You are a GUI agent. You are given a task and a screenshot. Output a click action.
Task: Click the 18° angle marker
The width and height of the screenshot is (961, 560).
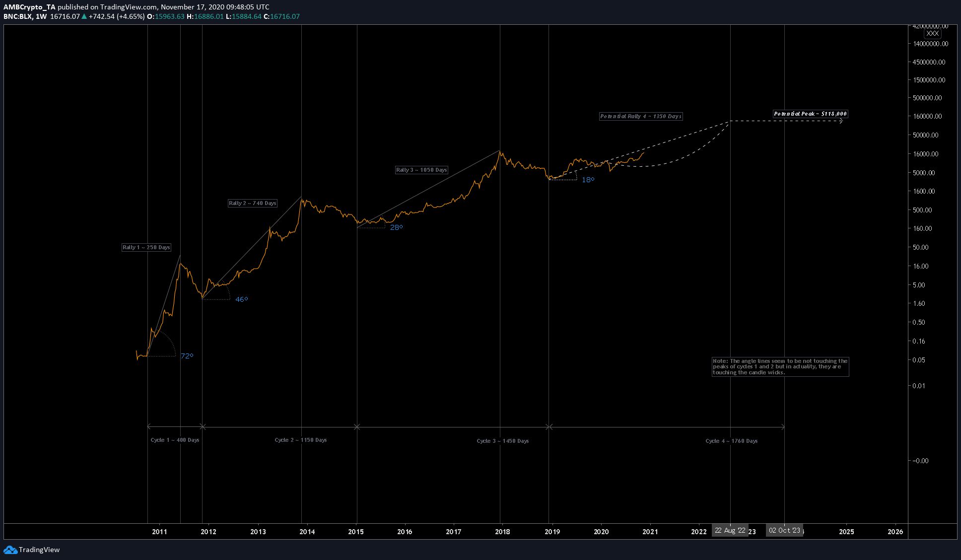click(588, 180)
